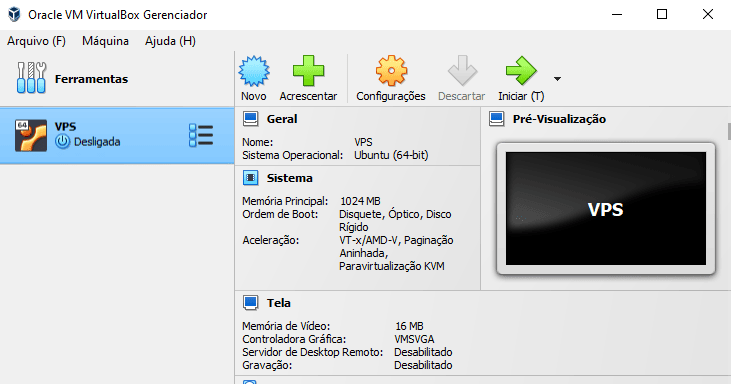Click the VPS preview thumbnail
This screenshot has width=733, height=385.
(x=606, y=208)
